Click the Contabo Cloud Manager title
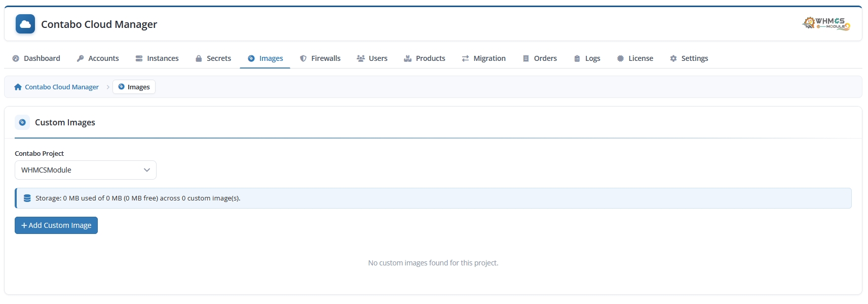The image size is (868, 304). tap(99, 24)
